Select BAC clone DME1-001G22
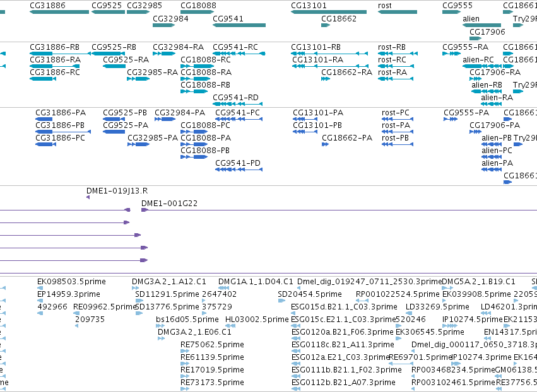537x392 pixels. coord(339,210)
